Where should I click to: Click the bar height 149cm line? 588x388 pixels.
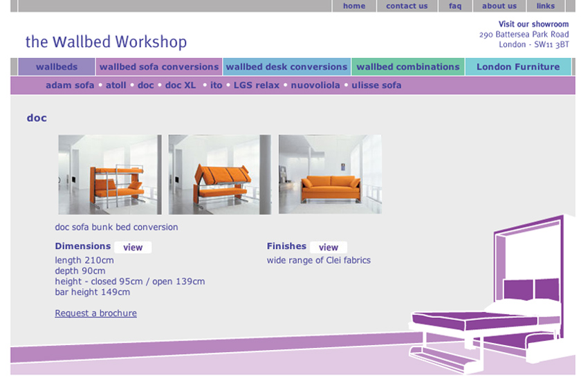(x=92, y=292)
